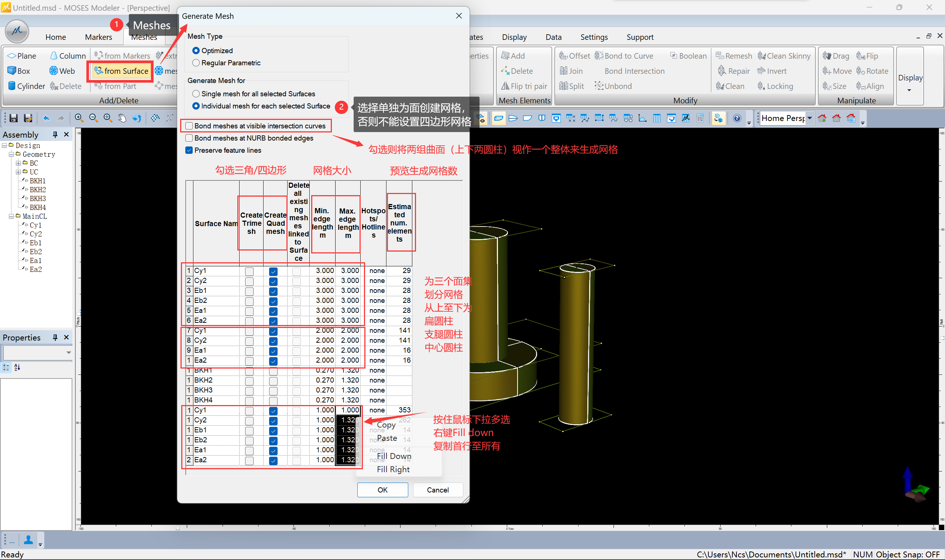The image size is (945, 560).
Task: Click the Zoom In magnifier icon
Action: pyautogui.click(x=79, y=118)
